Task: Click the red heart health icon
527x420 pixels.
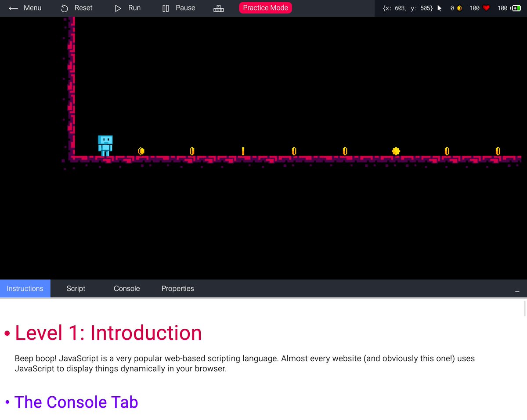Action: coord(486,8)
